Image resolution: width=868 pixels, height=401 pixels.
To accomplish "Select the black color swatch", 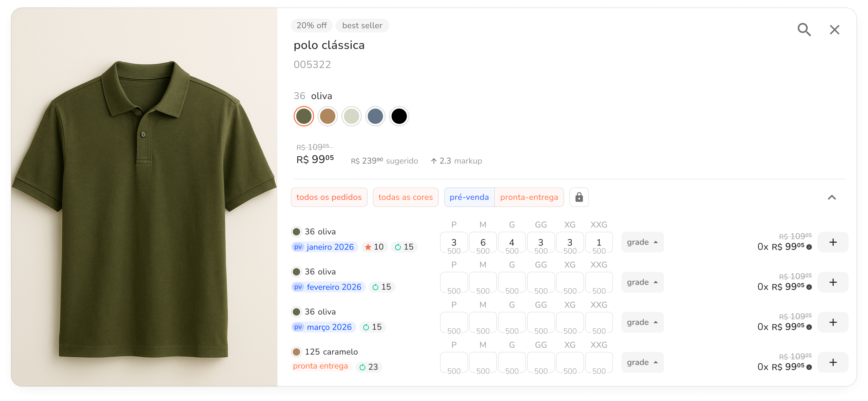I will 399,116.
